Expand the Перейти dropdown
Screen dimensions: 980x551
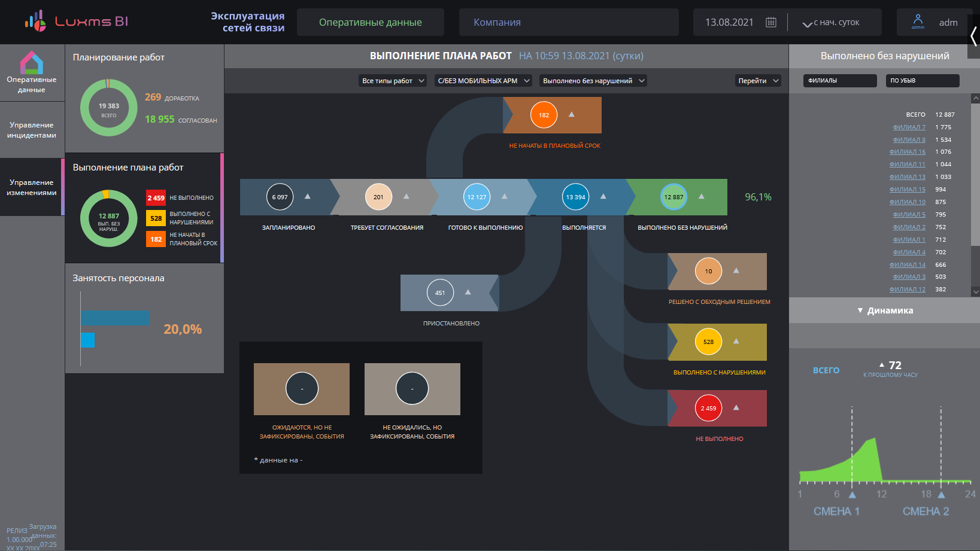point(758,81)
